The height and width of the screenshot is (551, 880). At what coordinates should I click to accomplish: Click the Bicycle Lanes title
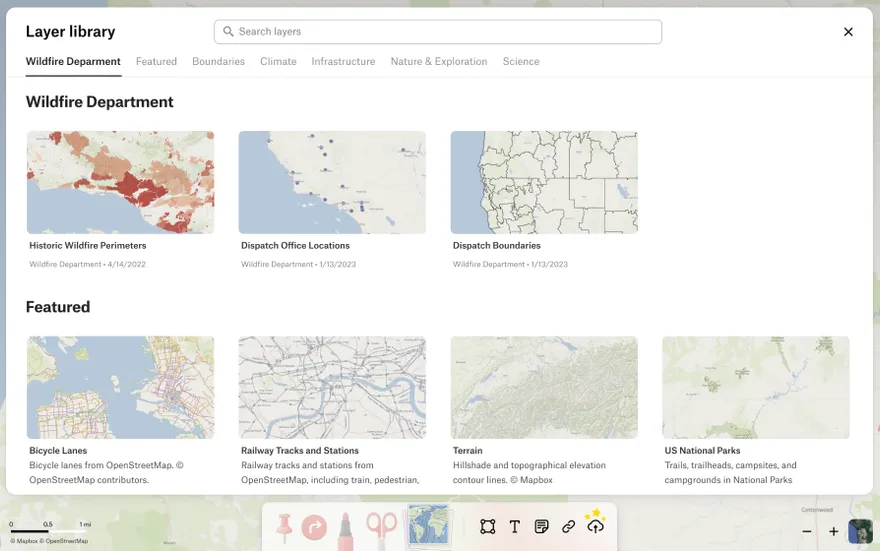tap(58, 451)
